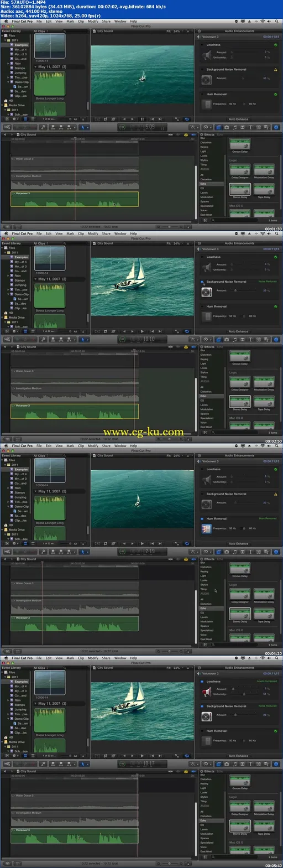The image size is (283, 868).
Task: Uncheck Hum Removal in 00:04:20 frame
Action: 202,519
